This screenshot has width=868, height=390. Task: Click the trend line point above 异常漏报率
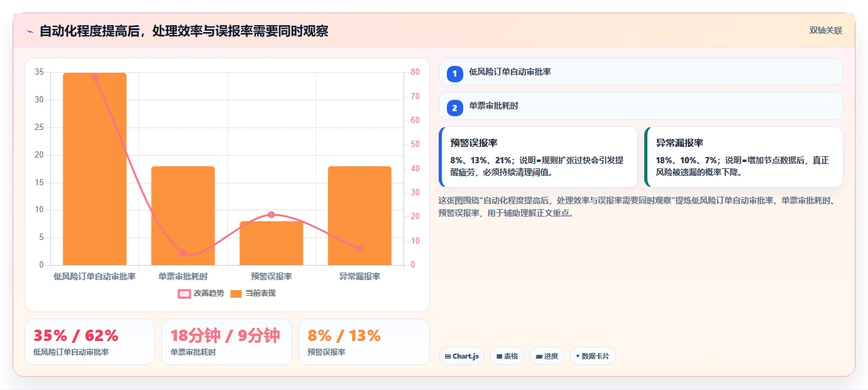coord(360,248)
